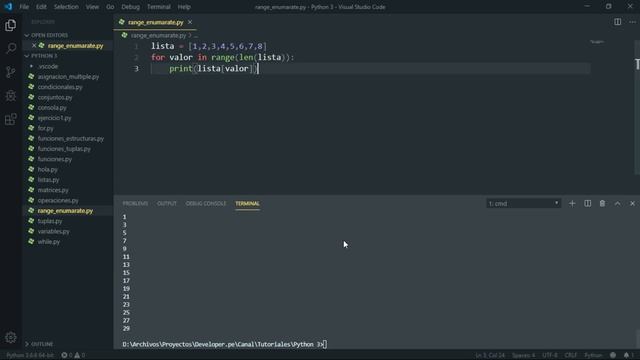The height and width of the screenshot is (360, 640).
Task: Open the Help menu
Action: tap(184, 7)
